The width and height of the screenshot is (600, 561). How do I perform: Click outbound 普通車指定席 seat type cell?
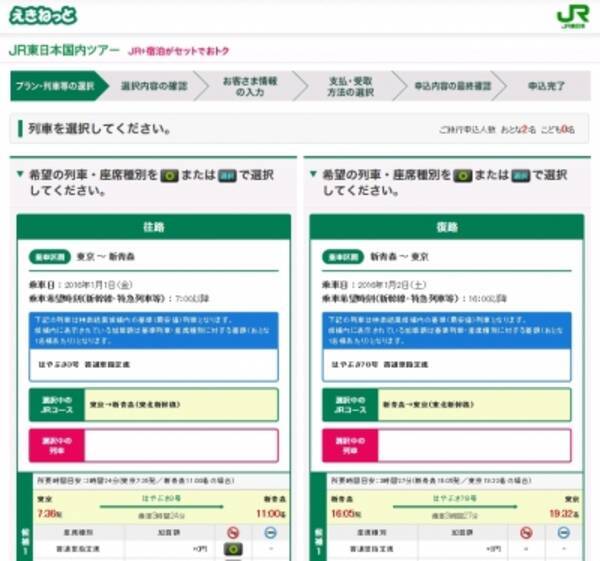pyautogui.click(x=78, y=549)
